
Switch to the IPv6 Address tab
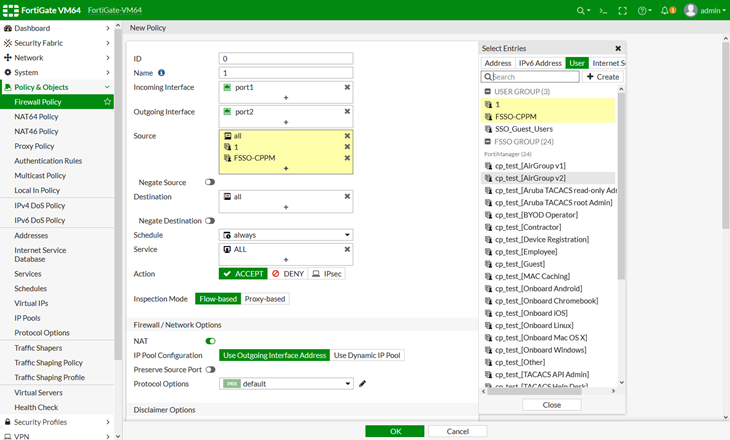pos(540,63)
